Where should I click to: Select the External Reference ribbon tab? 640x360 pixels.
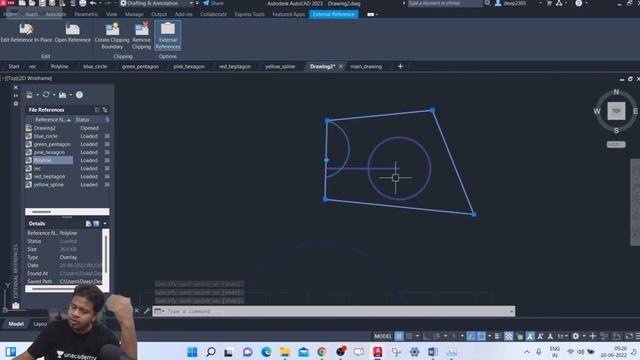pos(333,14)
